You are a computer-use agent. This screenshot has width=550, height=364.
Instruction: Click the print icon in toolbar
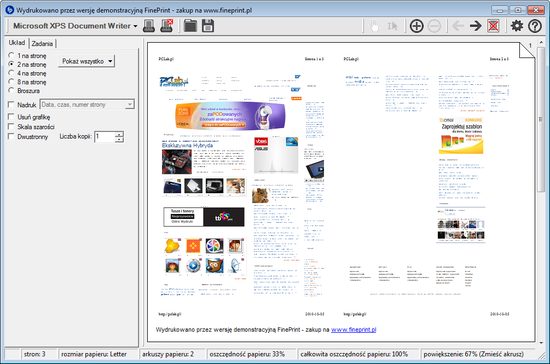pos(149,26)
